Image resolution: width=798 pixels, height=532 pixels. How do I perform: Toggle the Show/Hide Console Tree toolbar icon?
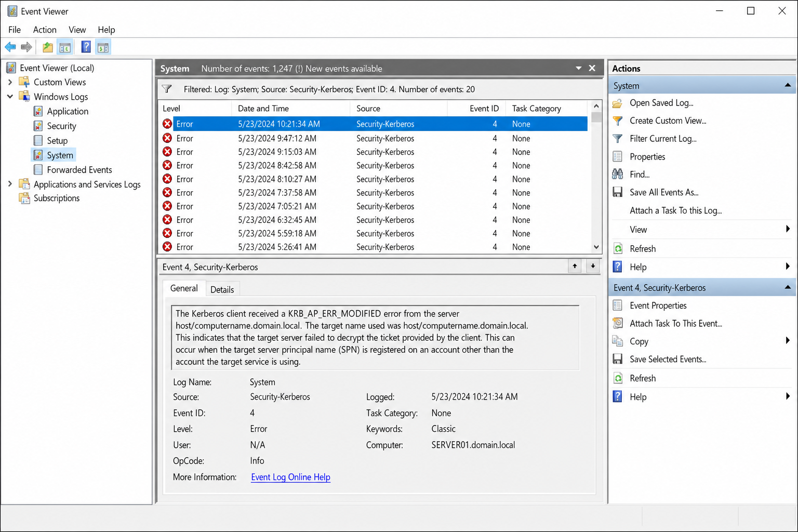tap(65, 47)
